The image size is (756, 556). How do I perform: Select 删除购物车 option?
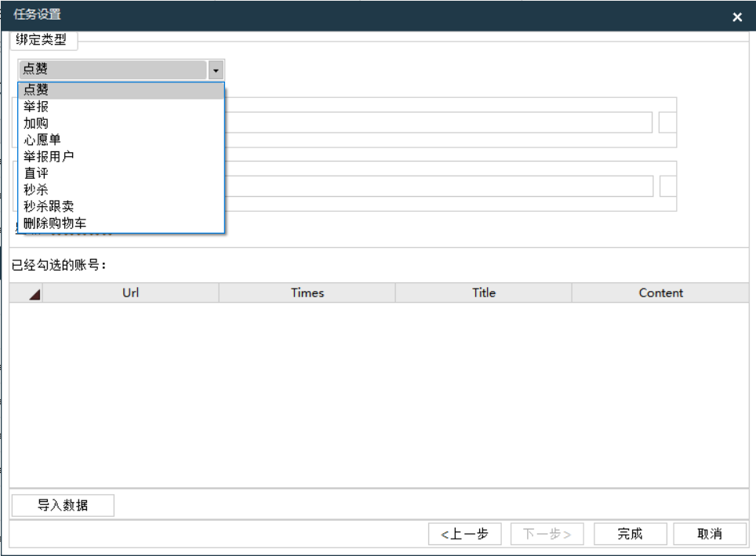(x=122, y=223)
